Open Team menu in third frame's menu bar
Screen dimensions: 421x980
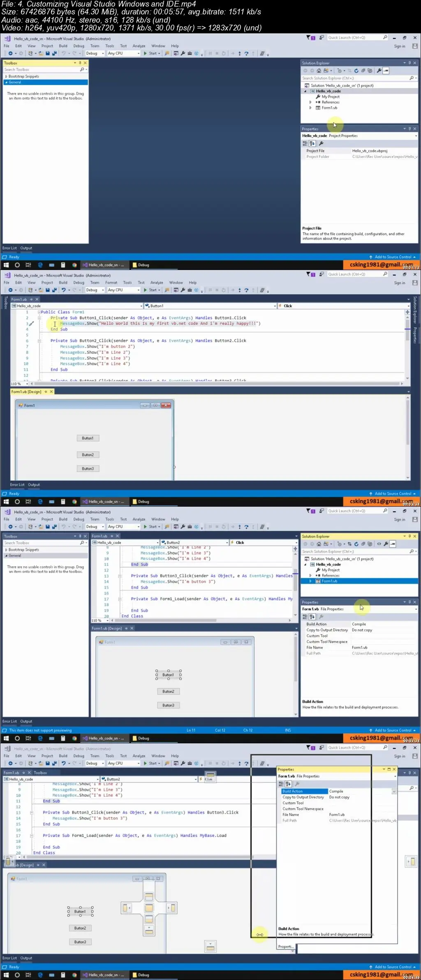[x=95, y=519]
